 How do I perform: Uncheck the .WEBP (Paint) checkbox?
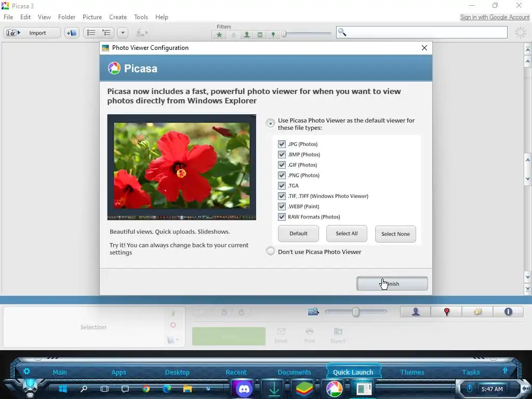(x=282, y=206)
